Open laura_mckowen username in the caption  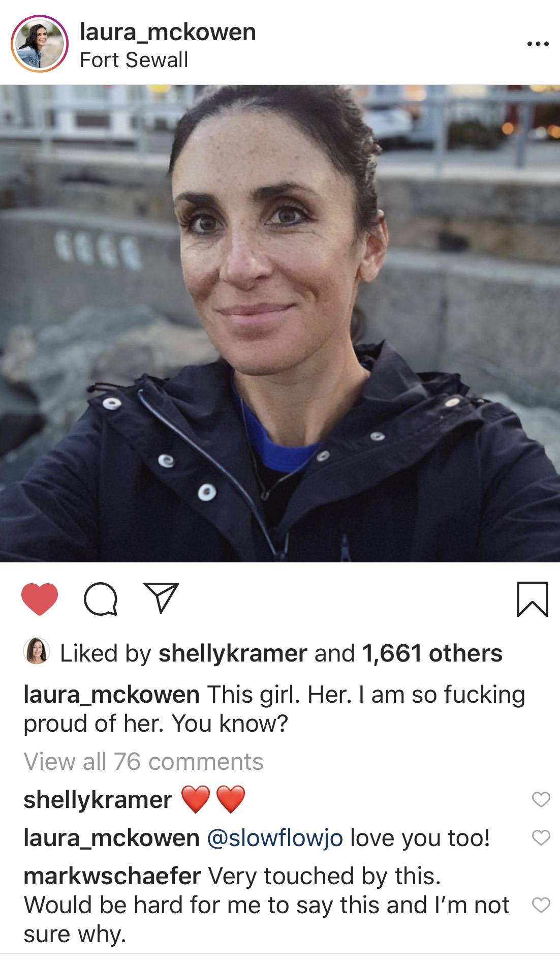pyautogui.click(x=111, y=695)
